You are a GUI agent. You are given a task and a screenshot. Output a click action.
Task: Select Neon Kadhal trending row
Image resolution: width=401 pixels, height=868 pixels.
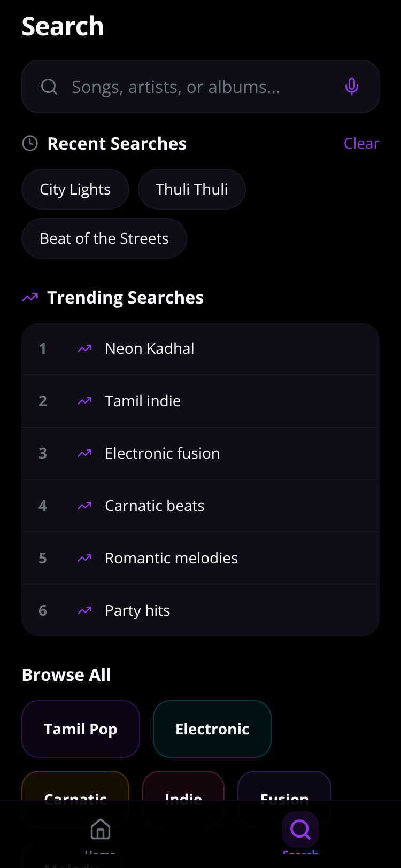click(x=200, y=348)
